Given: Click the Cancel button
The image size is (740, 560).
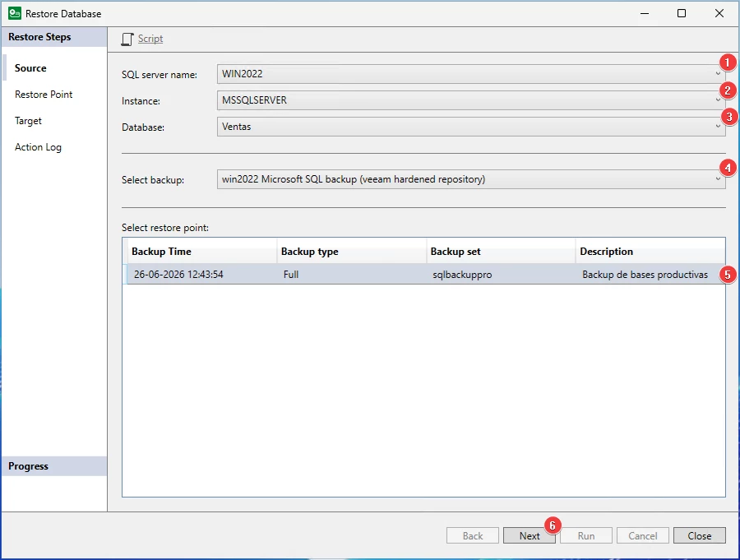Looking at the screenshot, I should pyautogui.click(x=642, y=535).
